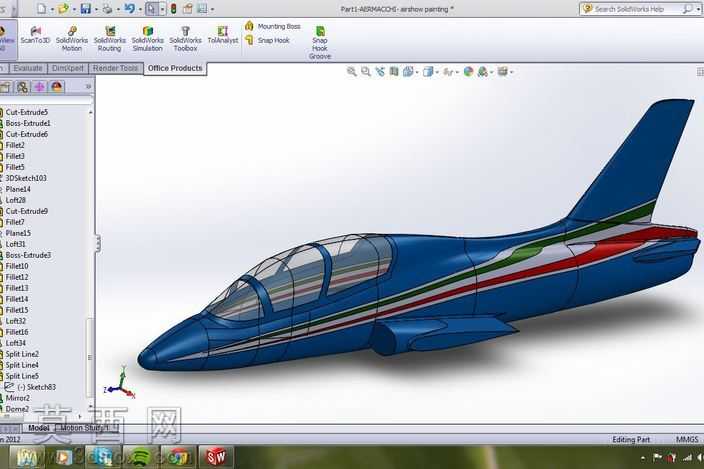Launch the ScanTo3D add-in
Viewport: 704px width, 469px height.
tap(35, 35)
